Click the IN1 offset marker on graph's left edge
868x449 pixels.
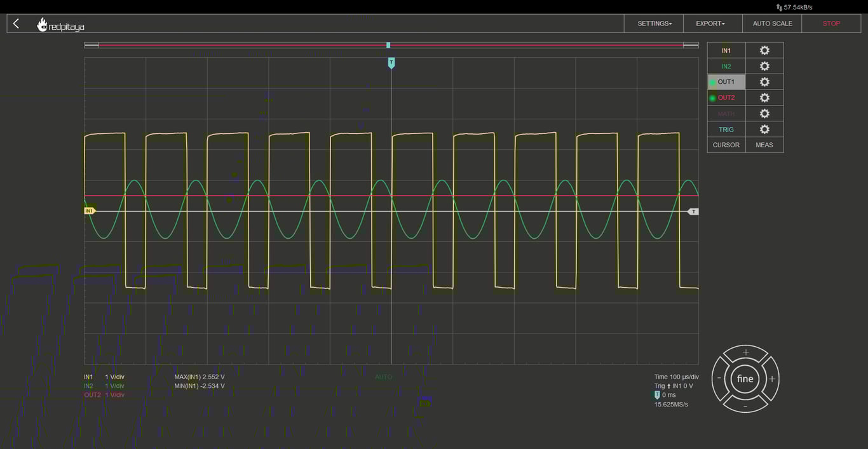click(89, 211)
